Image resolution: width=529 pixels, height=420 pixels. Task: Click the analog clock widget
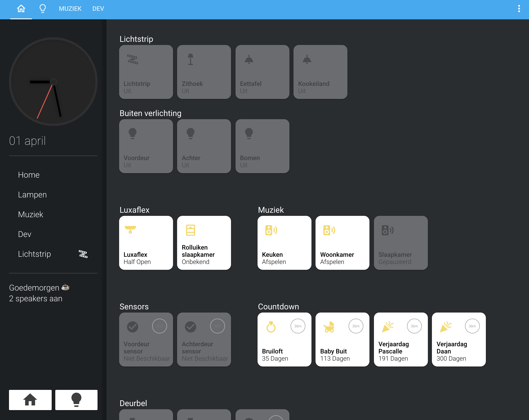(x=53, y=82)
